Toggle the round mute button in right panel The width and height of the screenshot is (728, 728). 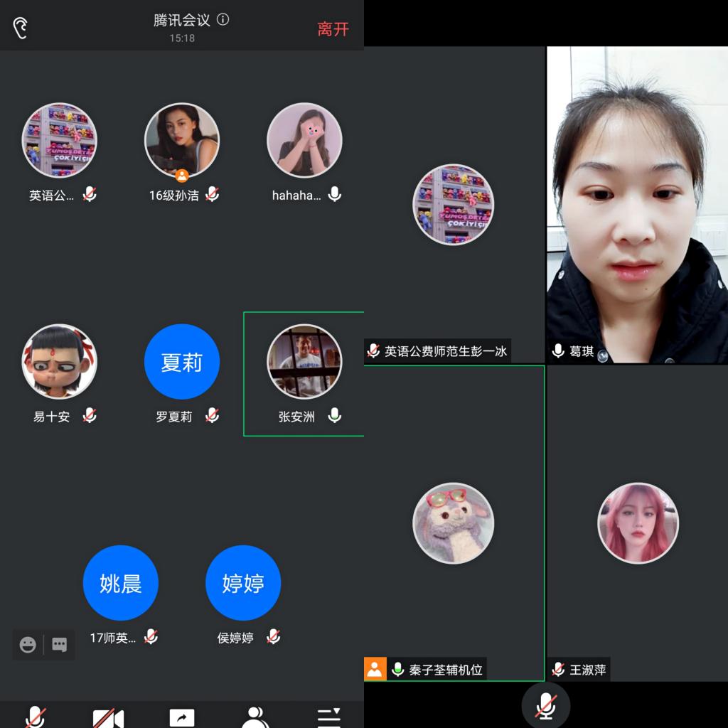point(545,706)
